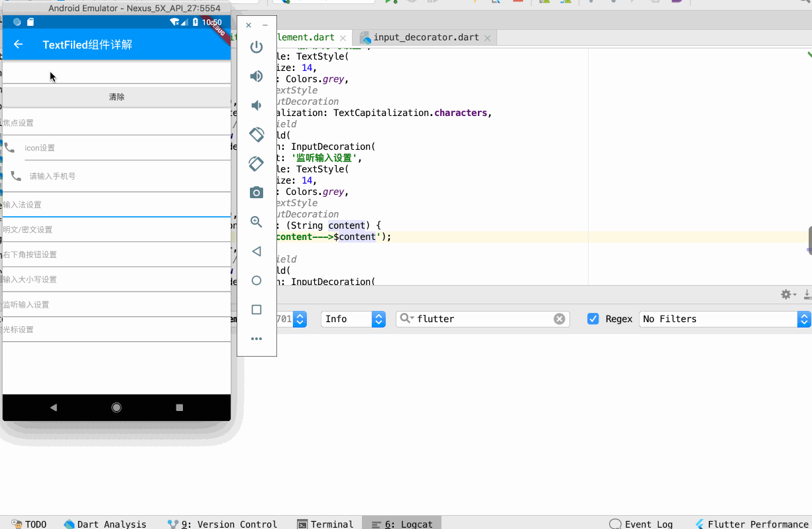This screenshot has height=529, width=812.
Task: Open the search history dropdown arrow
Action: click(412, 318)
